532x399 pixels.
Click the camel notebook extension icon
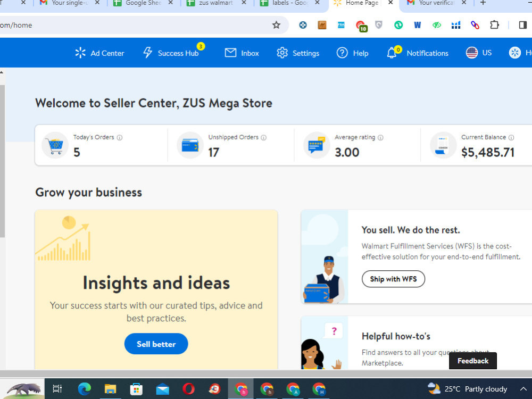coord(322,25)
